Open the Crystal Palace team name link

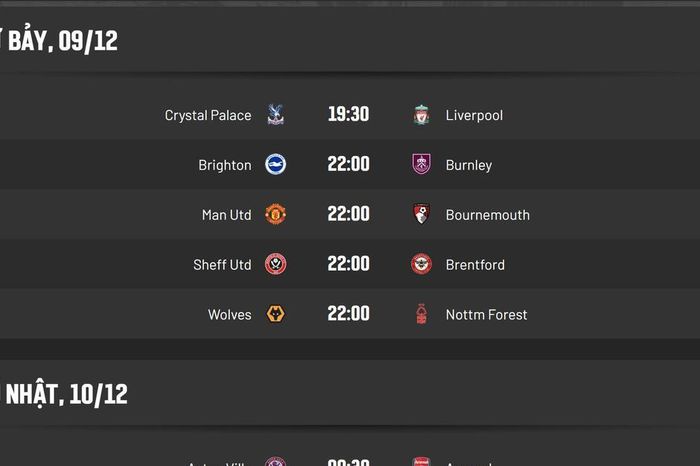tap(208, 115)
